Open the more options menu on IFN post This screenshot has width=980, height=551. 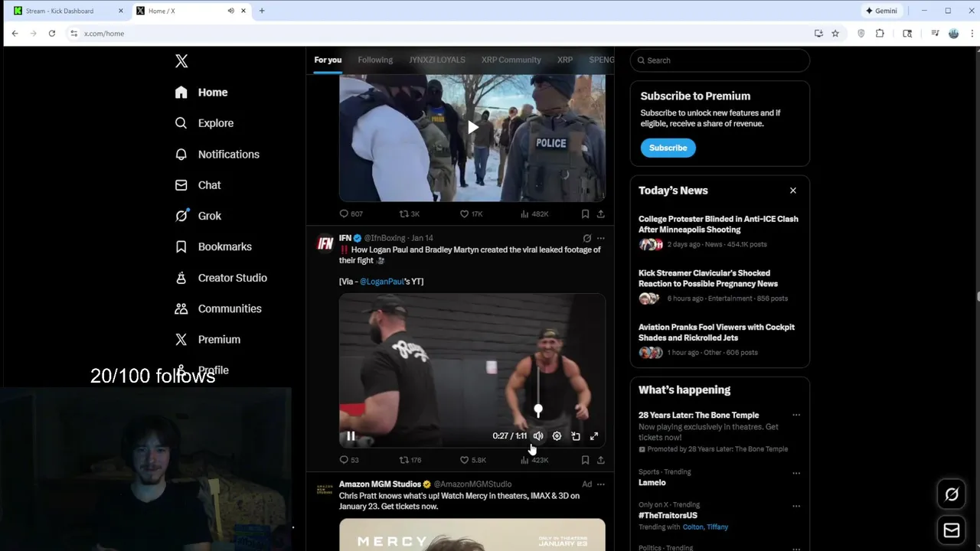[601, 239]
